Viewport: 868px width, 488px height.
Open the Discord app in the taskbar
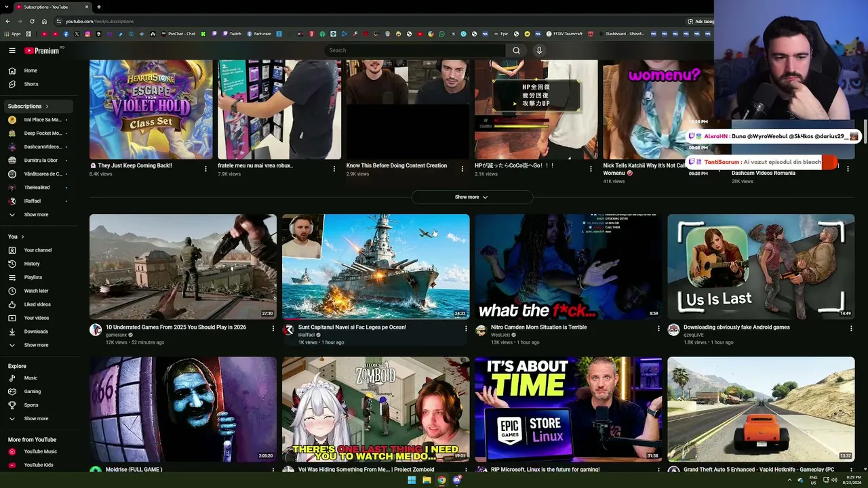tap(457, 480)
